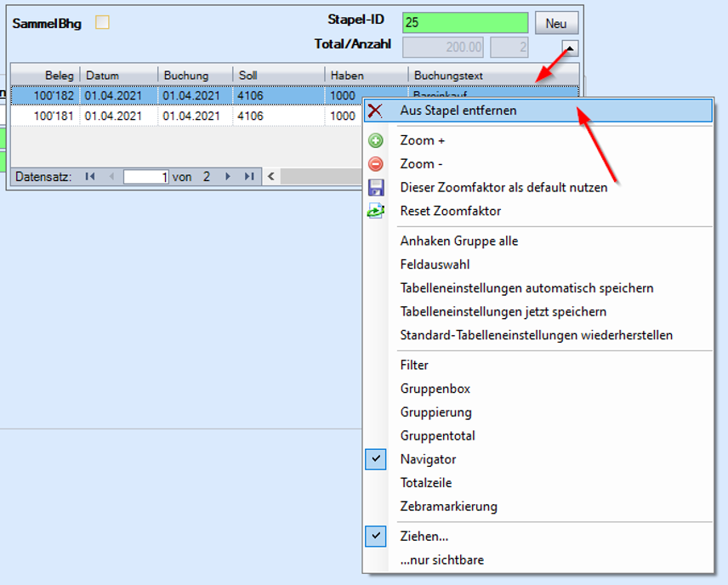Go to first record in navigator

click(x=90, y=176)
